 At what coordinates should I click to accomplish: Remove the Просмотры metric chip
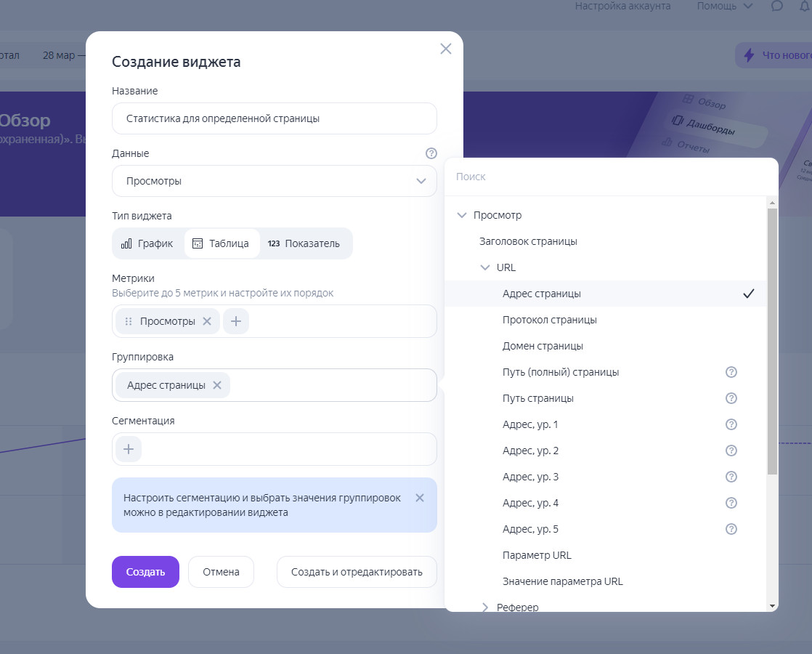tap(207, 321)
